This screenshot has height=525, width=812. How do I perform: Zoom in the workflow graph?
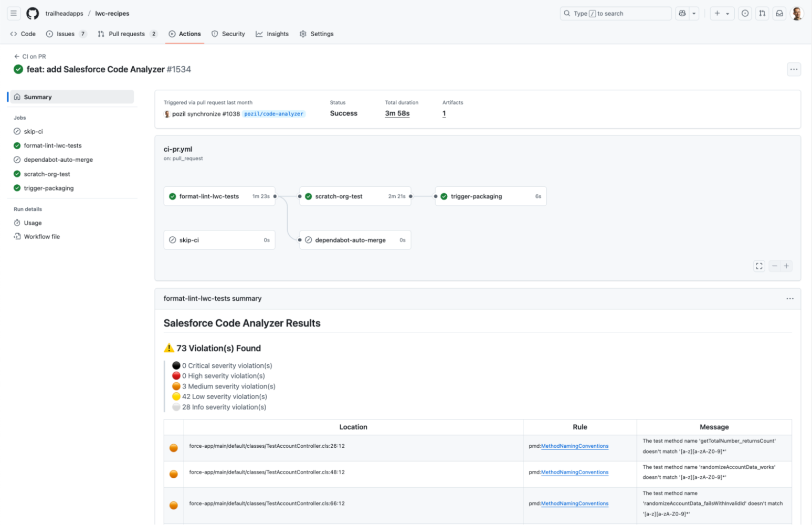tap(786, 266)
